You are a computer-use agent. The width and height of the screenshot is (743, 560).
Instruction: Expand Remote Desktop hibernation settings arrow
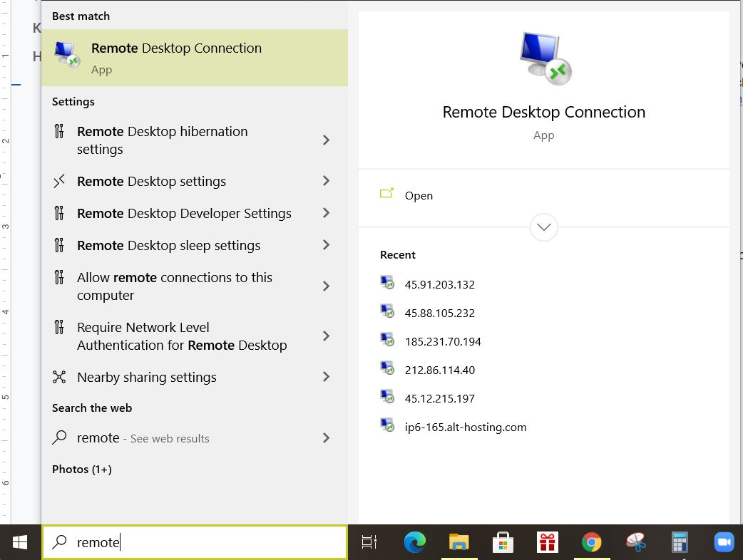[326, 140]
